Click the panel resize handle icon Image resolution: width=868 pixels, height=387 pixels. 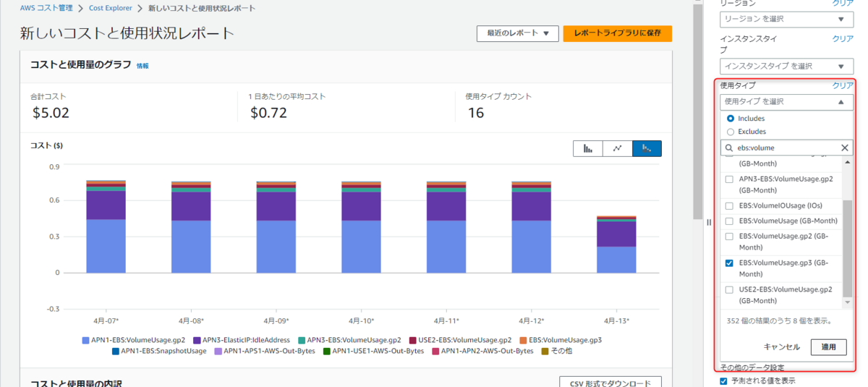[x=709, y=222]
